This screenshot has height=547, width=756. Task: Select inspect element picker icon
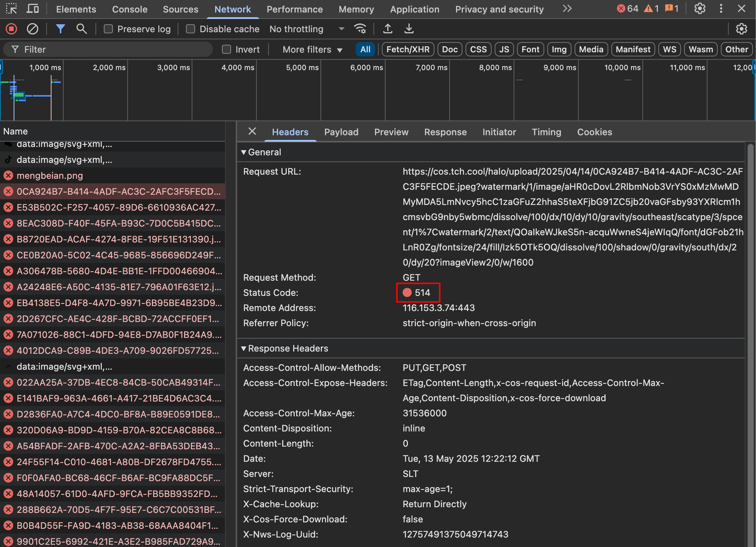(x=11, y=9)
